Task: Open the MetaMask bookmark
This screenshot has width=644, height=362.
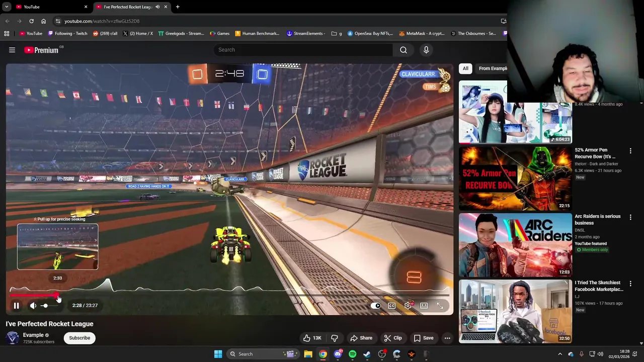Action: click(422, 34)
